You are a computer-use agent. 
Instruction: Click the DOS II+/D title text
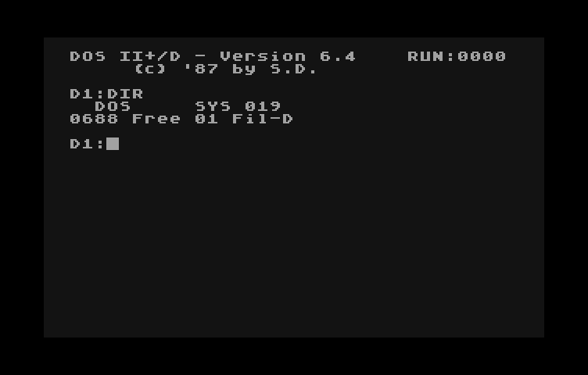(x=125, y=56)
